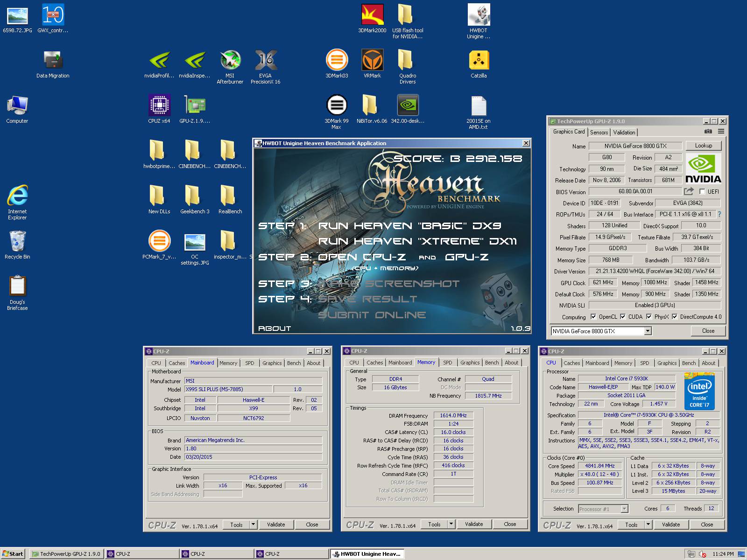Open SPD tab in Memory CPU-Z window

tap(448, 363)
